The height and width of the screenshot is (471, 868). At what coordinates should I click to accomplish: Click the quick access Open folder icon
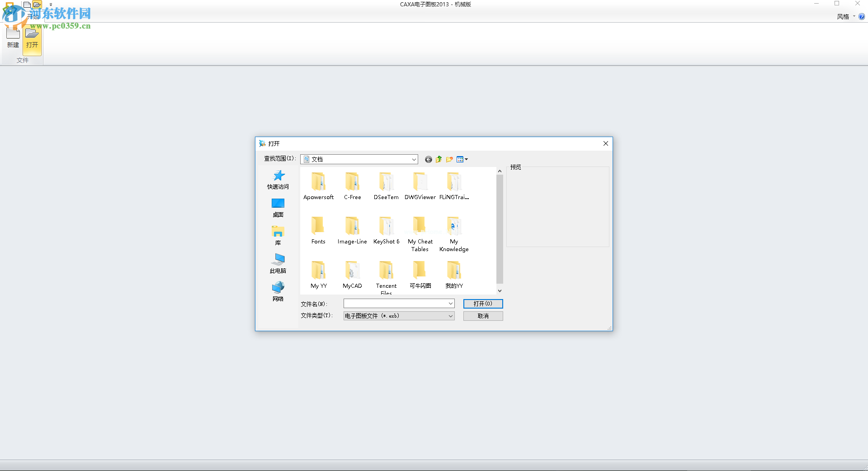pos(38,5)
